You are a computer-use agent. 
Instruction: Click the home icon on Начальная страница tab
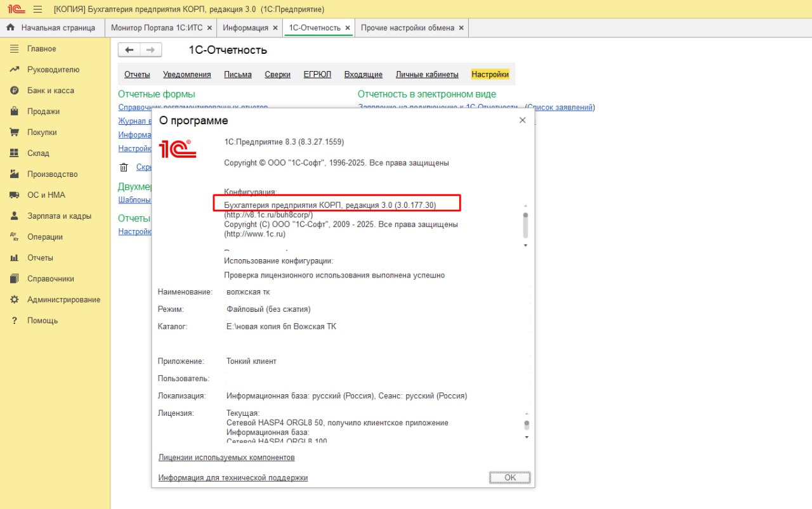[x=11, y=28]
